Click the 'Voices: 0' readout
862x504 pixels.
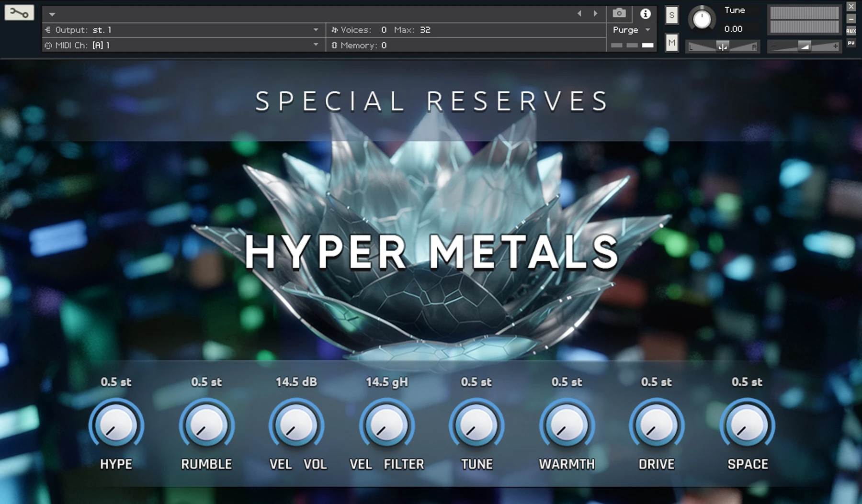pos(359,30)
